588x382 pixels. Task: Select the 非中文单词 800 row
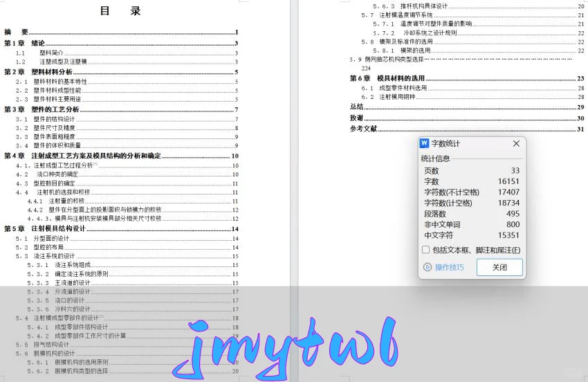(472, 224)
